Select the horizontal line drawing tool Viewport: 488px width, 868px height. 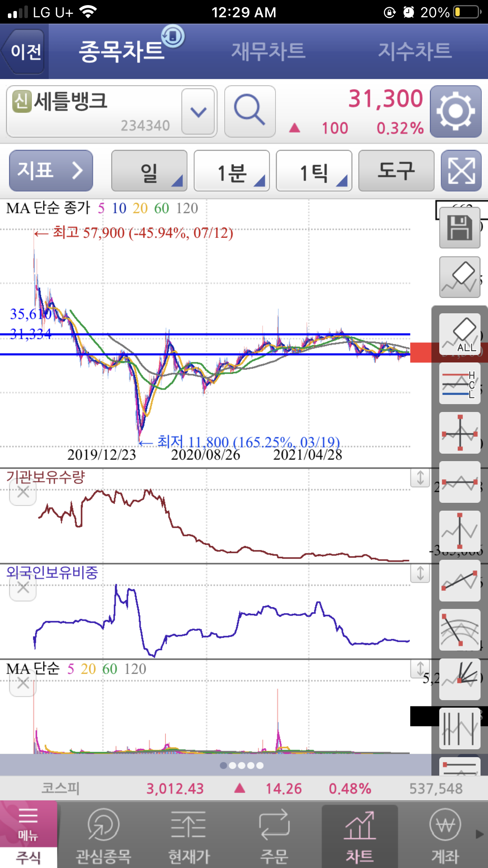[x=460, y=482]
